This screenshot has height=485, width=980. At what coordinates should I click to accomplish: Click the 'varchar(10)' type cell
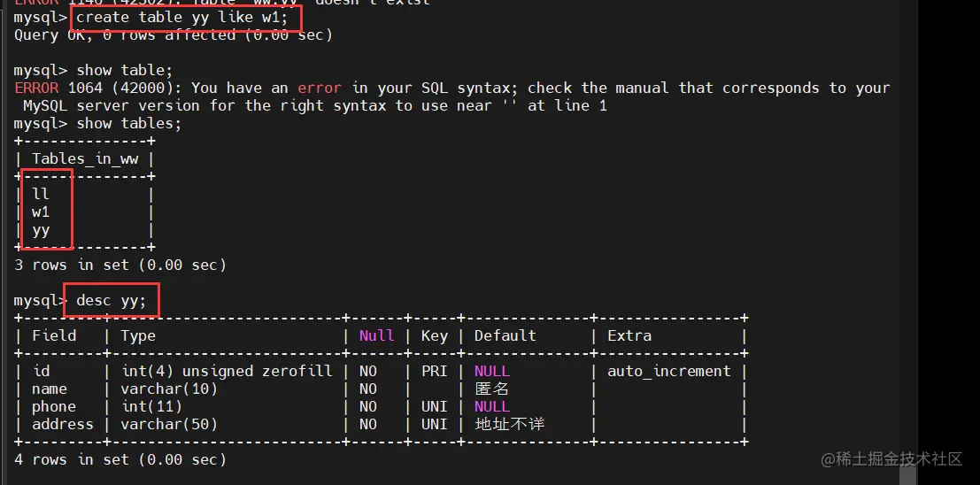[x=169, y=389]
